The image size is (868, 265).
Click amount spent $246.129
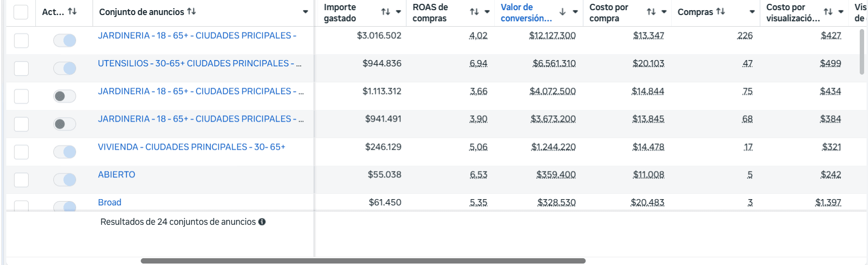pos(383,147)
